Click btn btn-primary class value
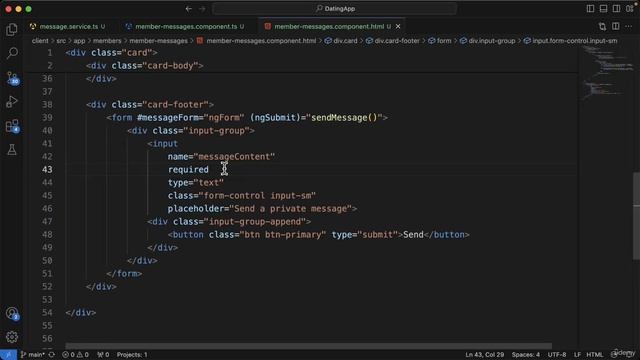The height and width of the screenshot is (360, 640). click(x=283, y=235)
